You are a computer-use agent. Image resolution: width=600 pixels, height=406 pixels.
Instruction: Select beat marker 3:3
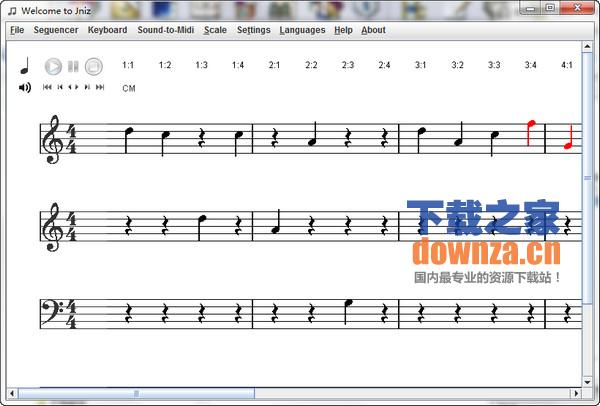[x=494, y=65]
